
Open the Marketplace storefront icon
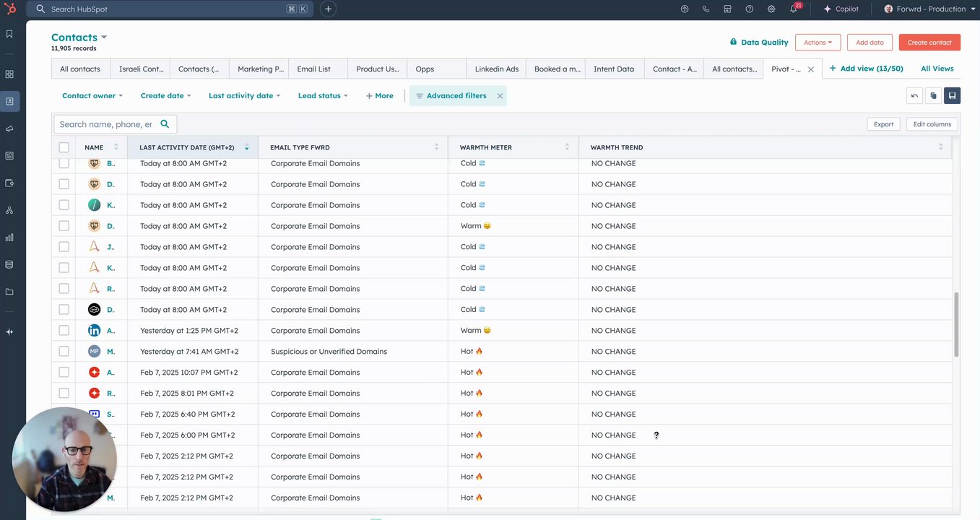click(727, 9)
